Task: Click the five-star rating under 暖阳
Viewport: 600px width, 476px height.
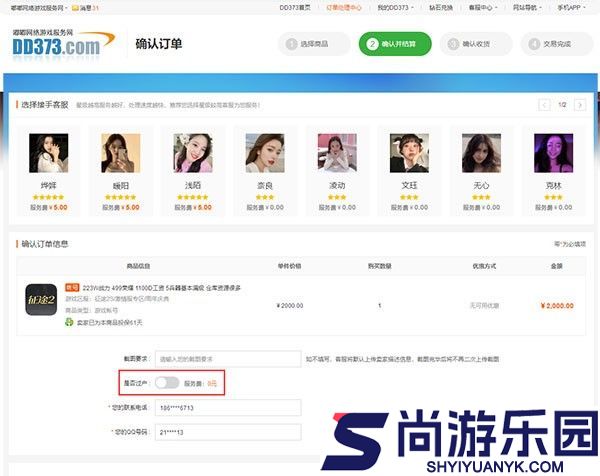Action: (121, 197)
